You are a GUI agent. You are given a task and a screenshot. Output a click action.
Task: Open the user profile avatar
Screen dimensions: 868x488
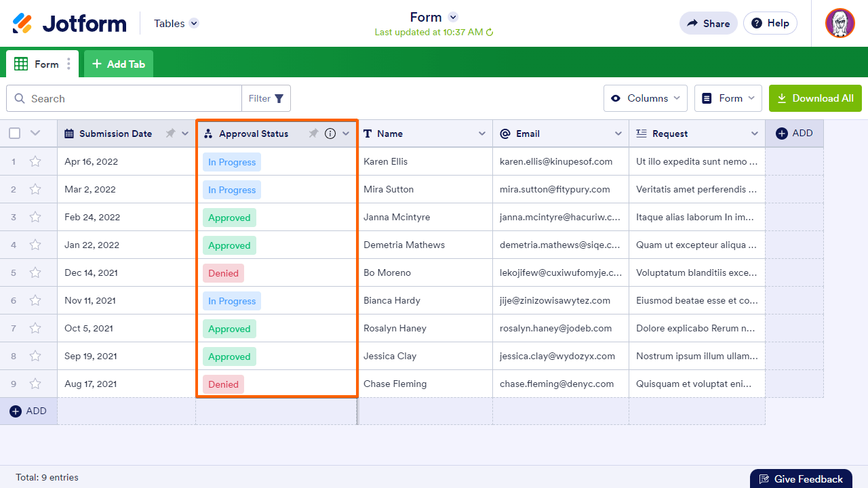coord(840,23)
